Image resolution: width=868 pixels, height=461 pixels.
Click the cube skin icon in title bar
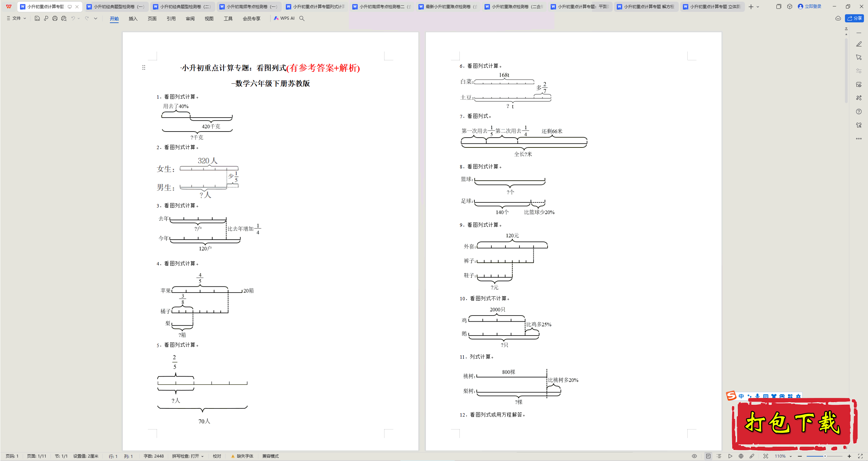790,6
